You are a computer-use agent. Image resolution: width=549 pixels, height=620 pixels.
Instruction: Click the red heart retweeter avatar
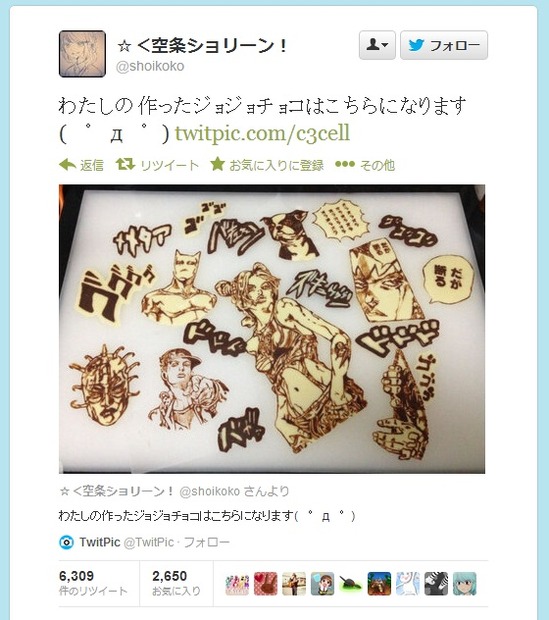[266, 584]
